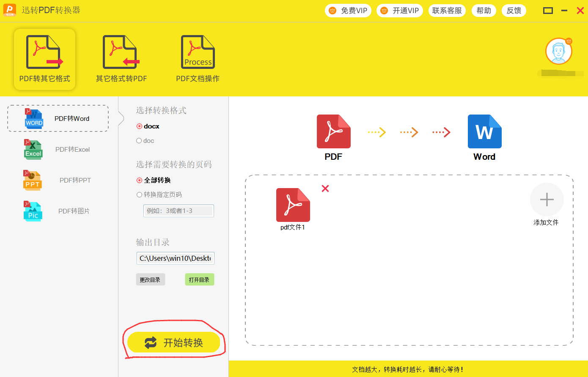
Task: Click the 选择转换格式 heading
Action: [x=161, y=111]
